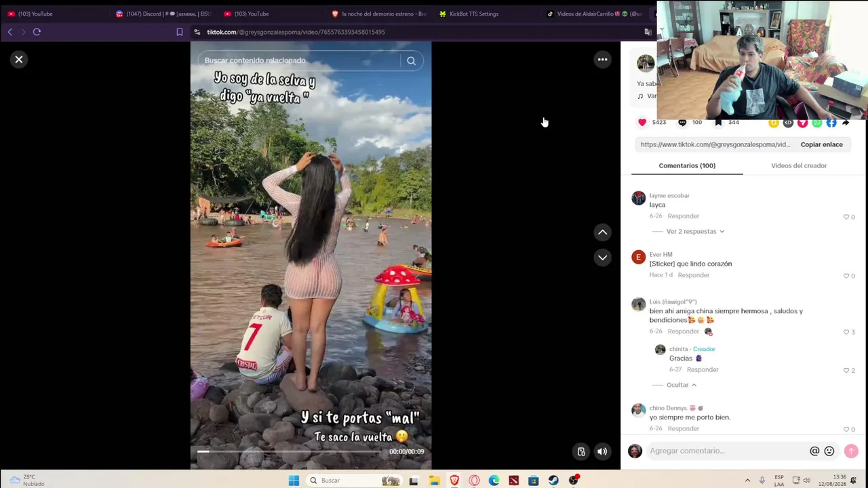Screen dimensions: 868x488
Task: Close the TikTok video viewer
Action: [19, 60]
